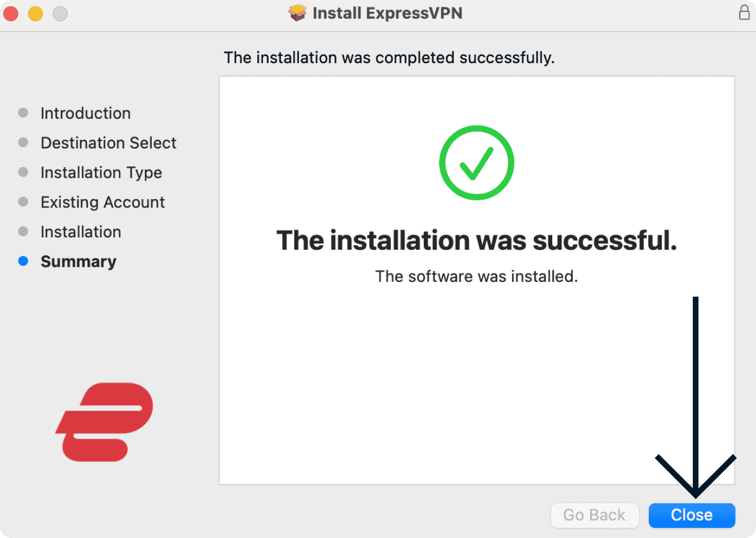Click the blue bullet beside Summary
Screen dimensions: 756x538
tap(23, 261)
